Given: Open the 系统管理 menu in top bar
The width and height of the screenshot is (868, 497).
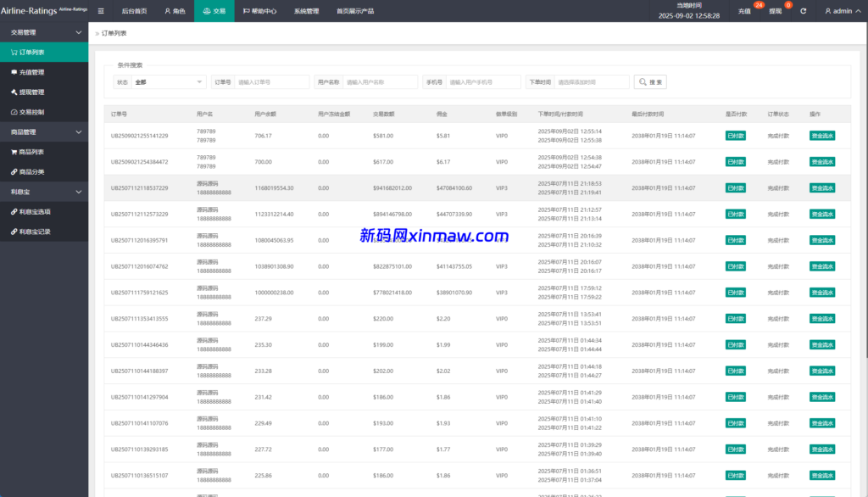Looking at the screenshot, I should pos(307,11).
